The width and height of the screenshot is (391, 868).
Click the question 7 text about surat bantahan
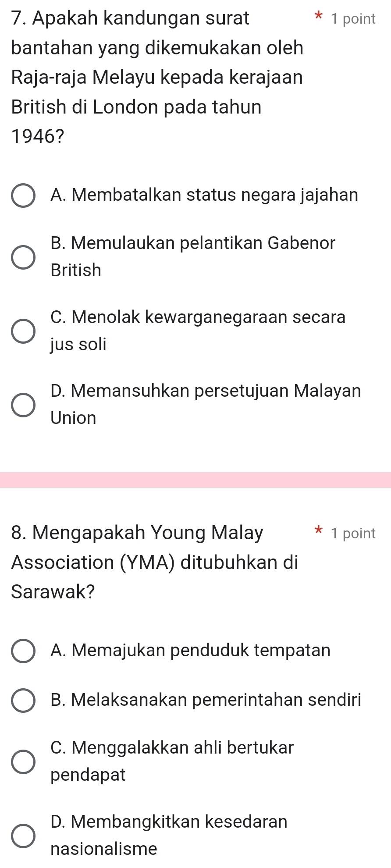tap(153, 77)
